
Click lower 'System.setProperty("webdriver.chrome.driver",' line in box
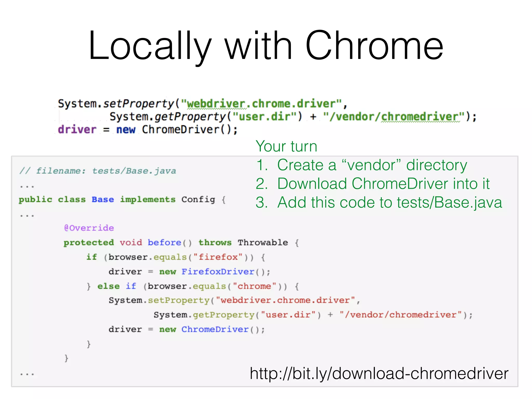coord(235,301)
